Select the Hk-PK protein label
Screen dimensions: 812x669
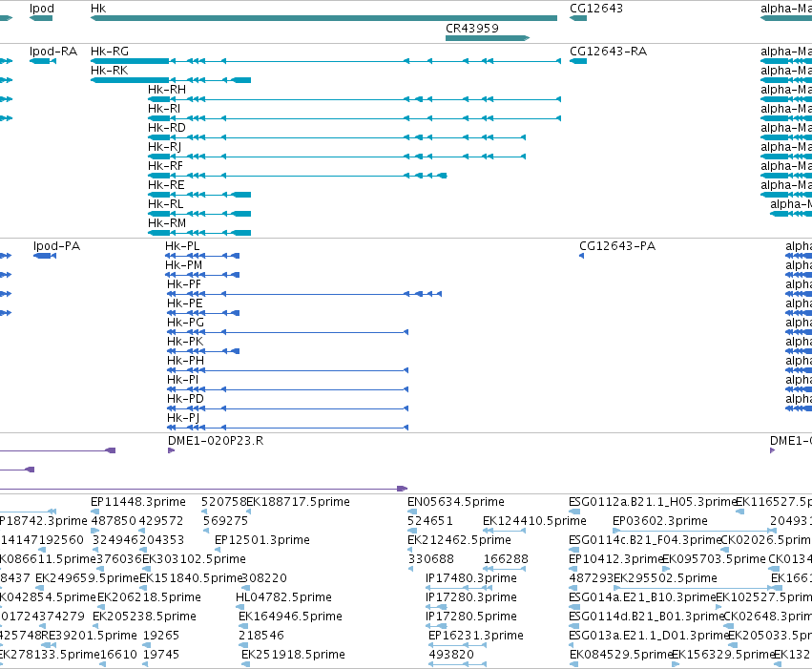click(x=185, y=342)
